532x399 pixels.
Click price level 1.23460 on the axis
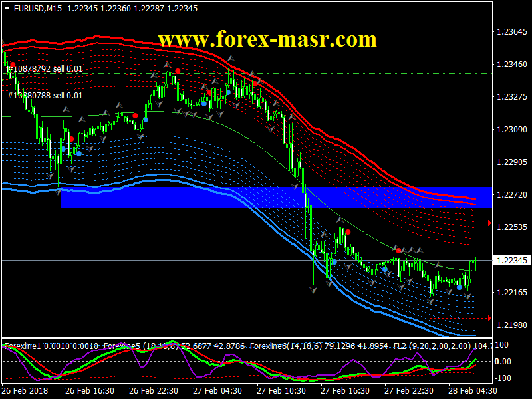[x=512, y=65]
